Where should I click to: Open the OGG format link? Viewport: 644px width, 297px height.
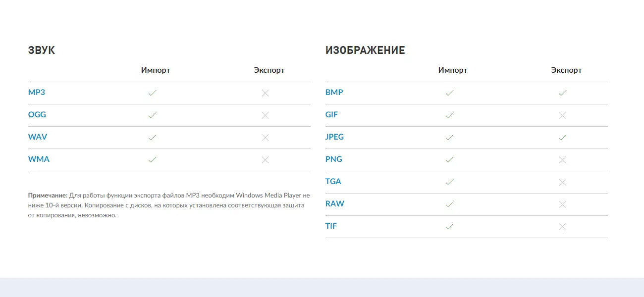point(37,115)
